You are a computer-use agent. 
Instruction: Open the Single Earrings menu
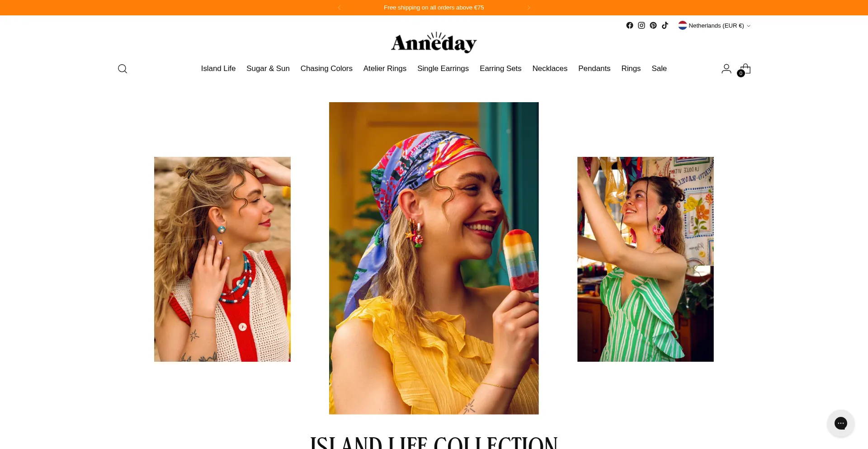tap(443, 68)
